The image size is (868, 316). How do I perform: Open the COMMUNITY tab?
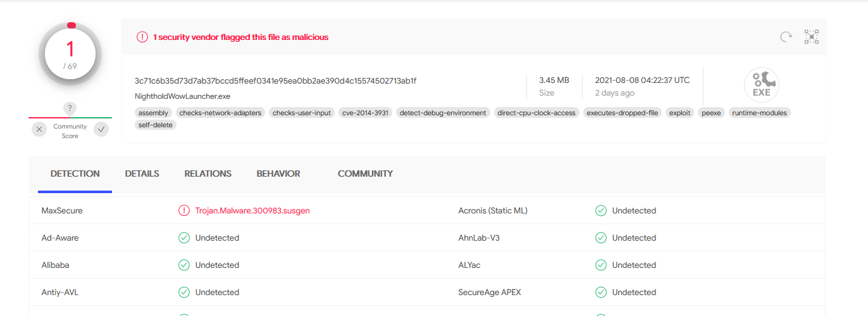click(365, 174)
